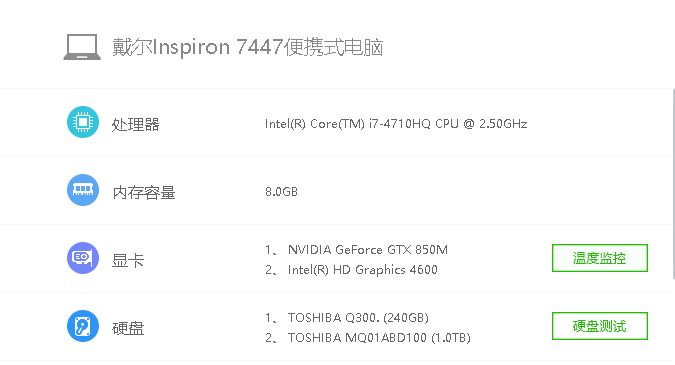Click the 戴尔Inspiron 7447便携式电脑 title
Viewport: 675px width, 365px height.
click(248, 47)
